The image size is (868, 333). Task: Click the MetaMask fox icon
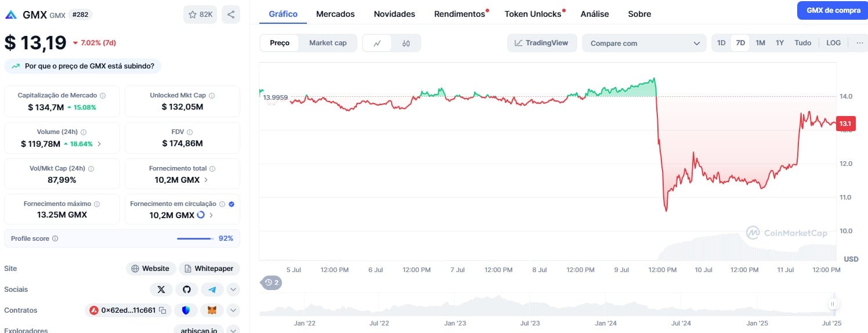tap(212, 310)
